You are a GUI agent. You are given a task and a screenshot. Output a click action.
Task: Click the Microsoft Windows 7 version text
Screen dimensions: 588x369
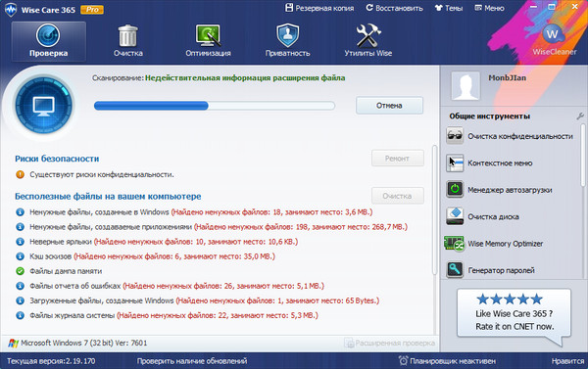[x=84, y=343]
